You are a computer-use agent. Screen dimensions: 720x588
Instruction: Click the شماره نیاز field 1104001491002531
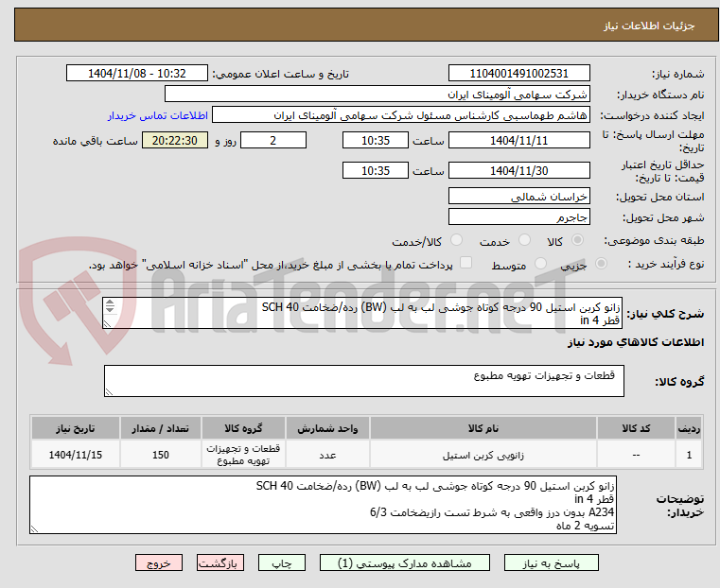tap(518, 74)
